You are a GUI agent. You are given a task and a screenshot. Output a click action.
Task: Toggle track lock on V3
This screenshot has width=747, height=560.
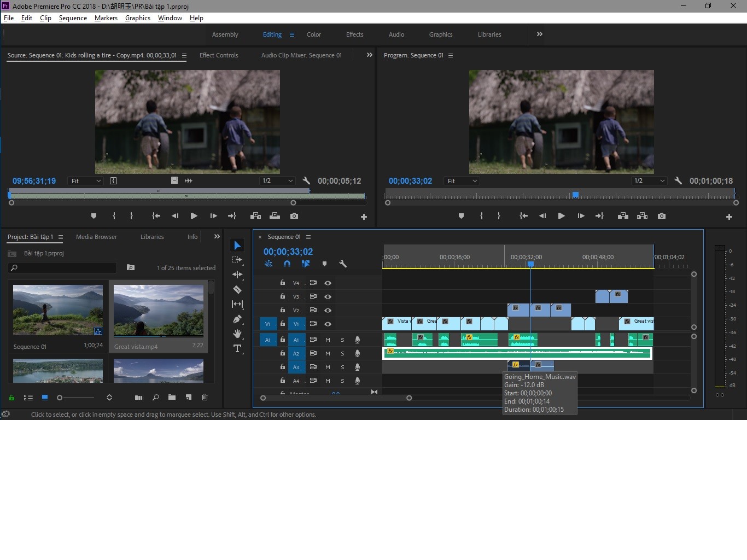(x=282, y=296)
